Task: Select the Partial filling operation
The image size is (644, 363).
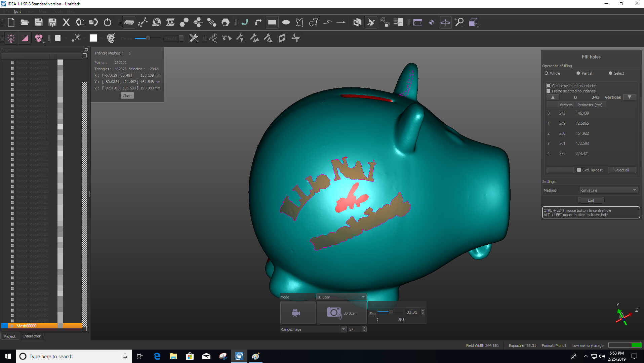Action: [584, 73]
